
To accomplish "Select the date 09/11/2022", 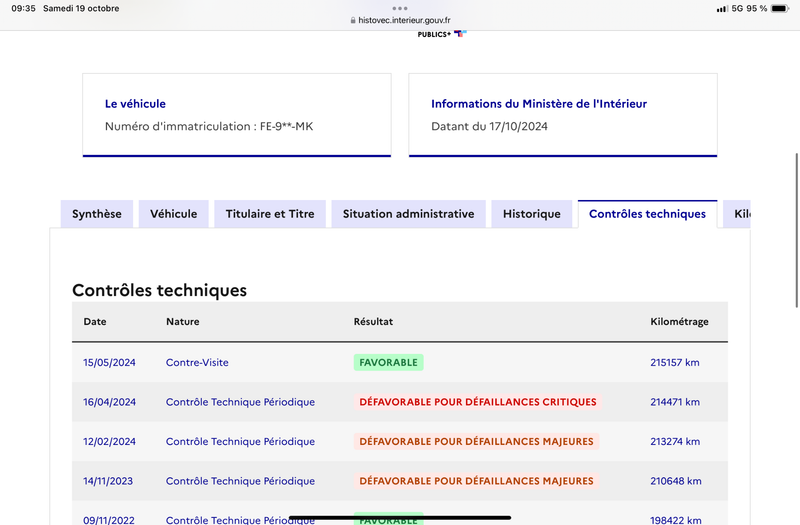I will tap(109, 520).
